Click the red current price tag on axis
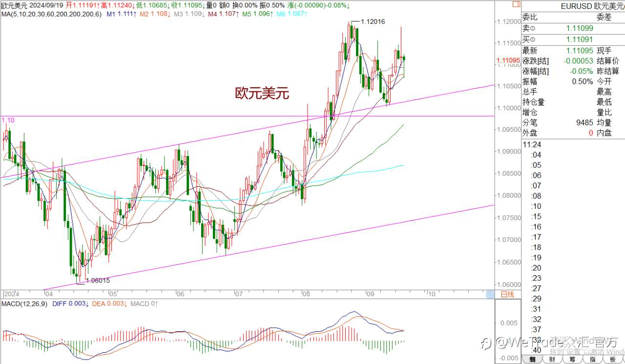The image size is (625, 364). coord(508,61)
